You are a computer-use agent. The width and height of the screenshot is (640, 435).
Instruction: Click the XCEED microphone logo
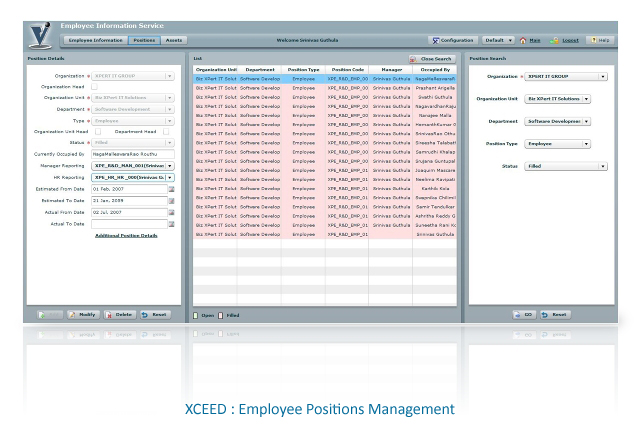coord(40,36)
